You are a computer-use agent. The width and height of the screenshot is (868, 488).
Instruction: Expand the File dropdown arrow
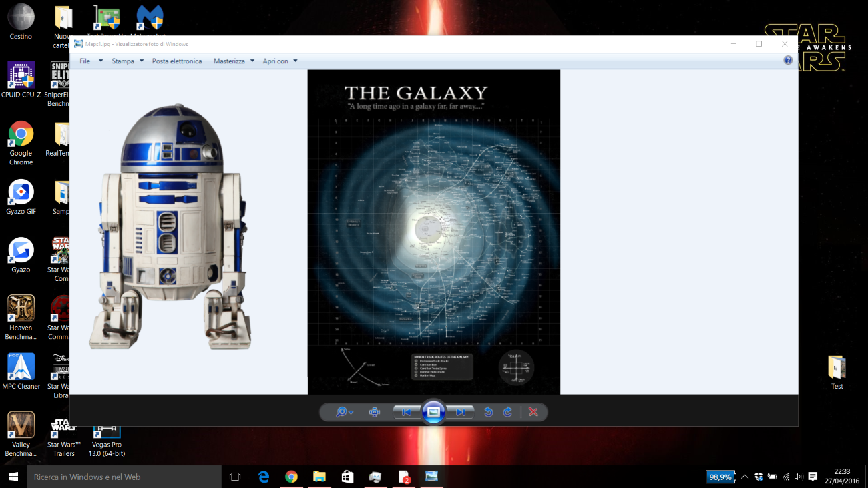click(x=101, y=61)
